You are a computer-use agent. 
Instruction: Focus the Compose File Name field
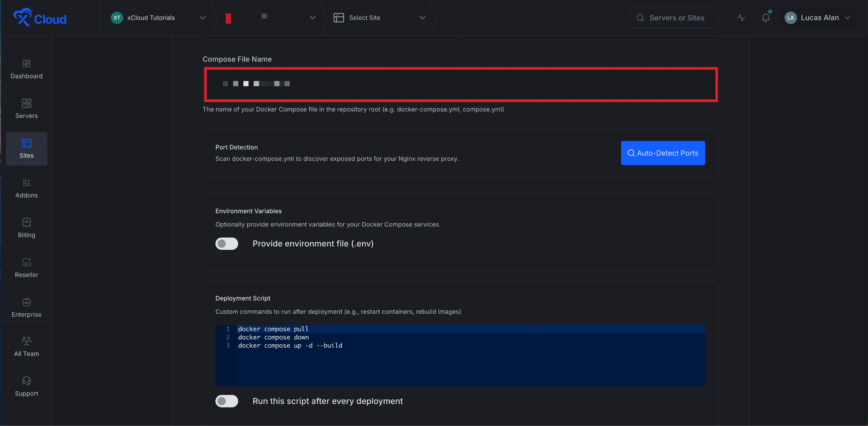[461, 84]
